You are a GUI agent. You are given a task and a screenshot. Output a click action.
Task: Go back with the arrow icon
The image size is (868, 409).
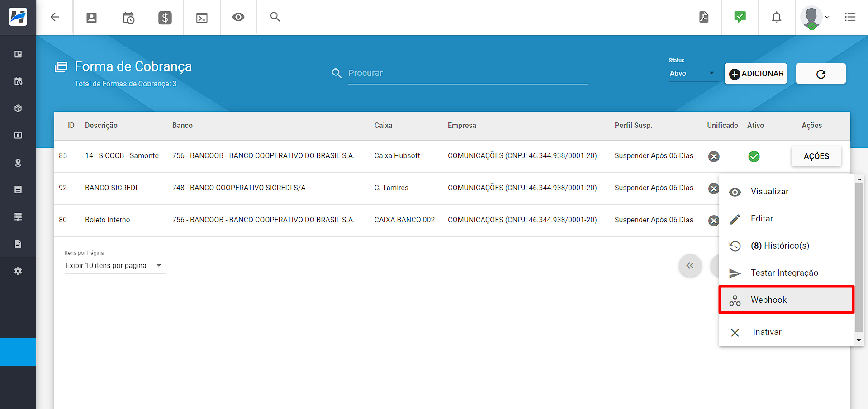click(55, 17)
